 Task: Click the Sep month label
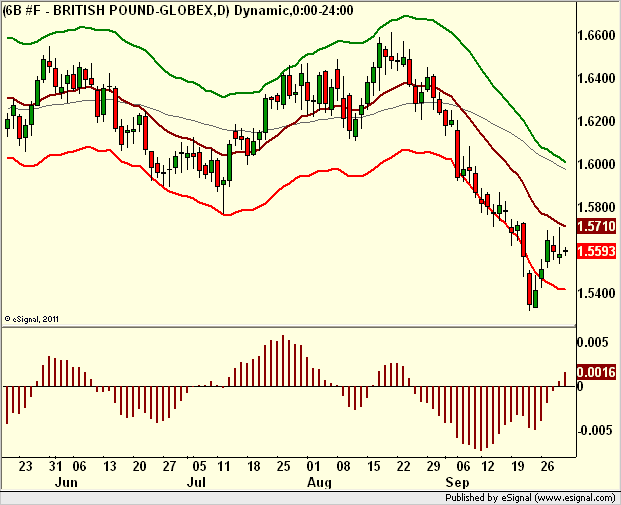[x=457, y=482]
